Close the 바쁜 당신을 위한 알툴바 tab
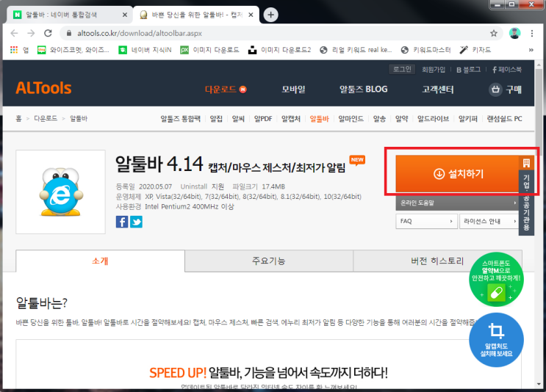Image resolution: width=546 pixels, height=392 pixels. pyautogui.click(x=251, y=15)
